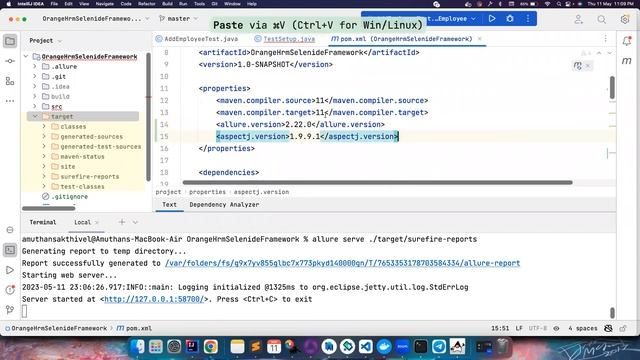Expand the .idea folder

coord(35,86)
